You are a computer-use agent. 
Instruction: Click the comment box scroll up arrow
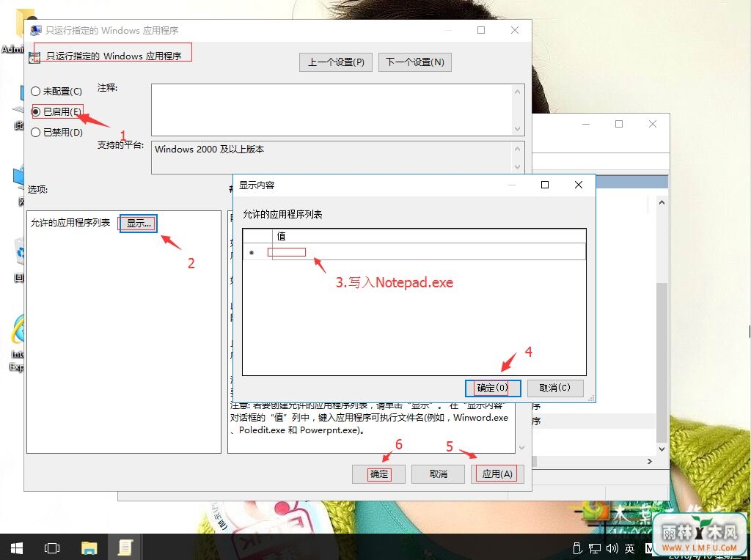tap(517, 92)
